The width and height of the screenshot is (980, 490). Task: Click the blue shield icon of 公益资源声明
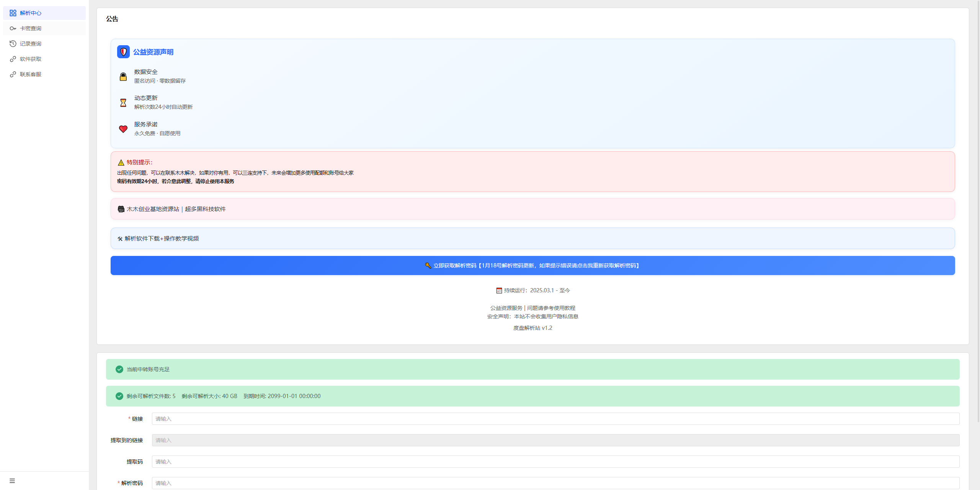click(123, 52)
